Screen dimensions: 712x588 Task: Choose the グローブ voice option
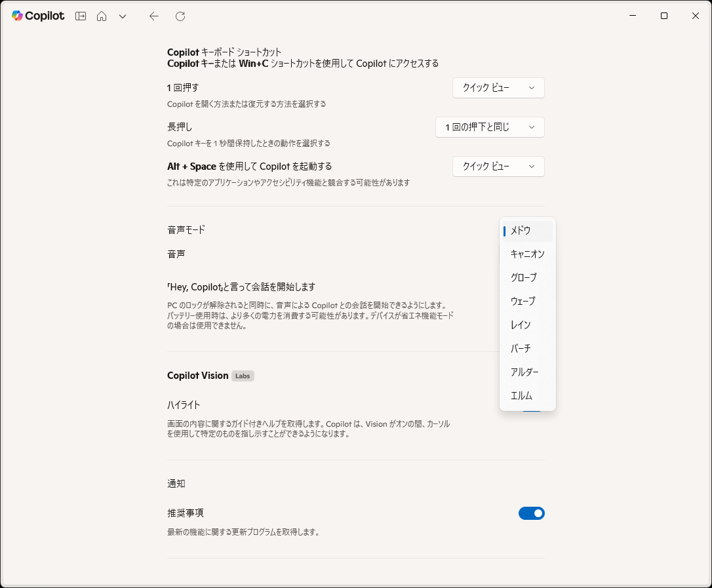tap(524, 277)
